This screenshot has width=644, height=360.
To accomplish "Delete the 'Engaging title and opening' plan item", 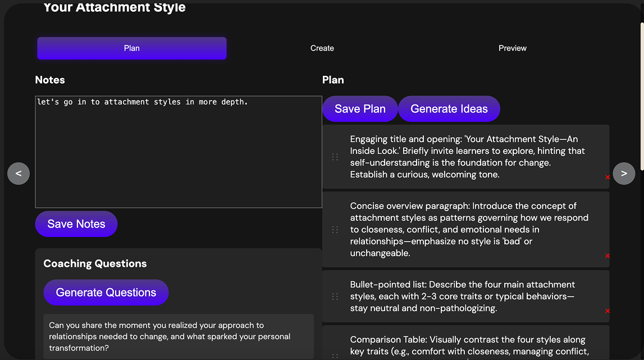I will click(x=608, y=177).
